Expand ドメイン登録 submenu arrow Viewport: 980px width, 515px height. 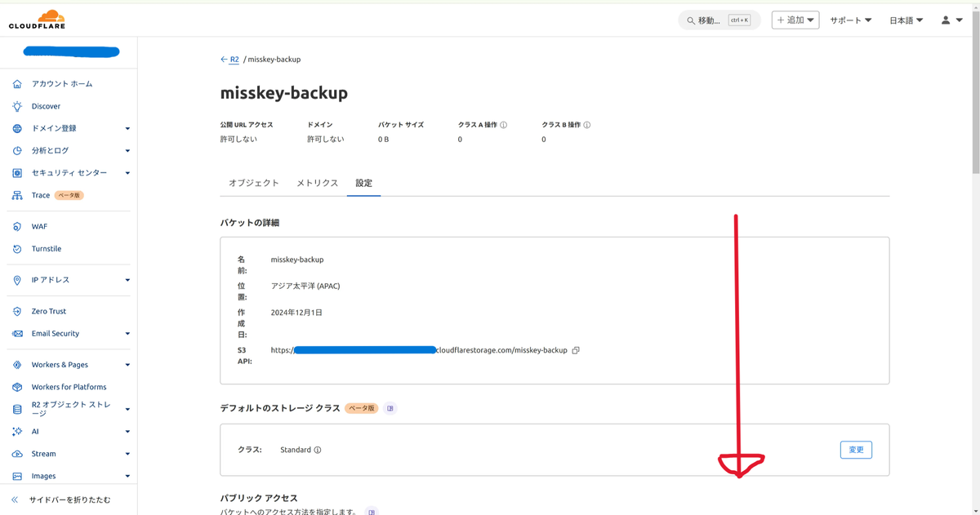127,129
